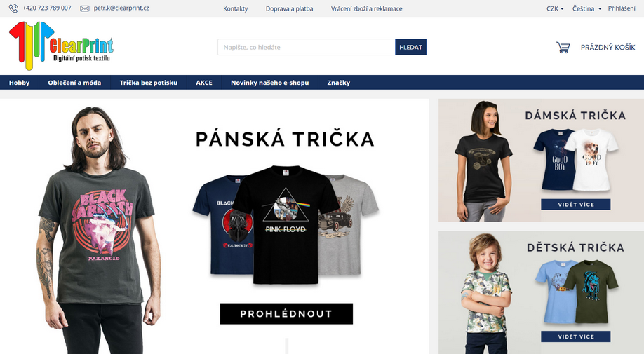Image resolution: width=644 pixels, height=354 pixels.
Task: Select Oblečení a móda menu item
Action: pyautogui.click(x=74, y=83)
